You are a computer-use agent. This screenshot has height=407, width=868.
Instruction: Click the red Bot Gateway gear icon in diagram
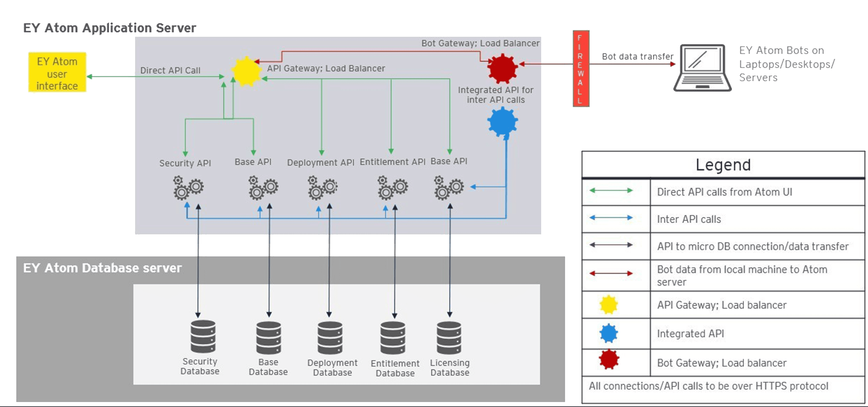pos(502,68)
